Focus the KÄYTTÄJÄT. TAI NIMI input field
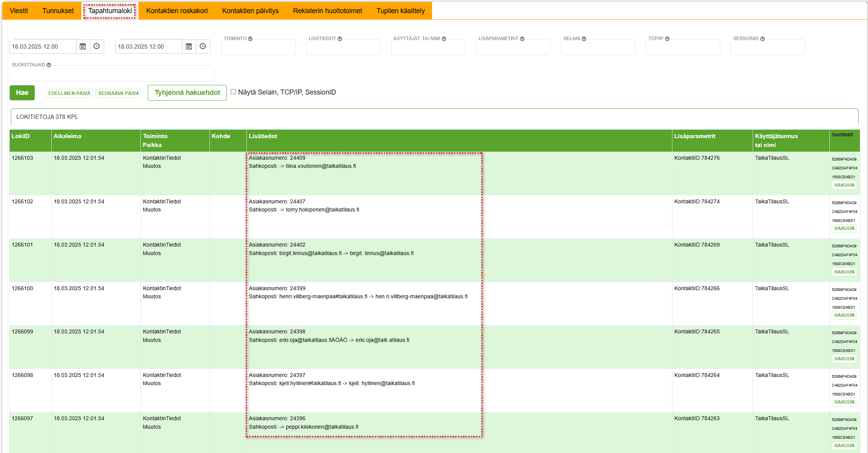The image size is (868, 453). tap(428, 48)
